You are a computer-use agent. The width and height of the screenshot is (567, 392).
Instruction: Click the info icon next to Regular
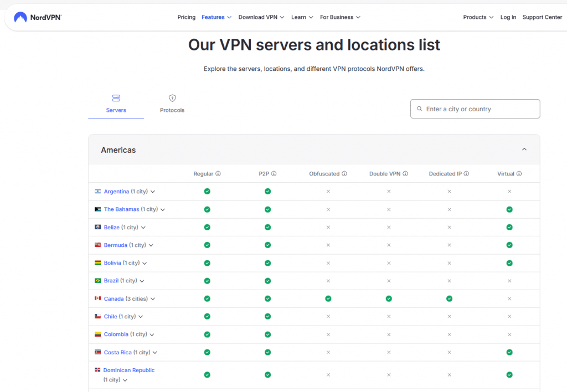[x=218, y=174]
